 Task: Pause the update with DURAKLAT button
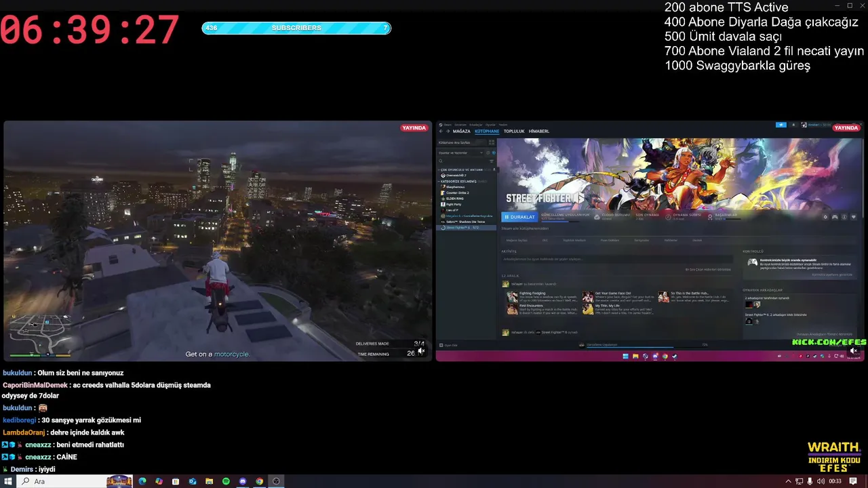(519, 217)
